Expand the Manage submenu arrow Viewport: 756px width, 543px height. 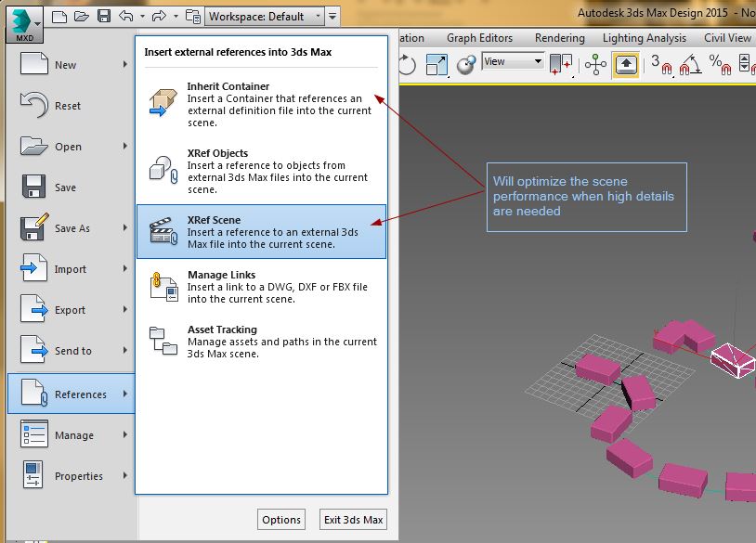point(124,434)
